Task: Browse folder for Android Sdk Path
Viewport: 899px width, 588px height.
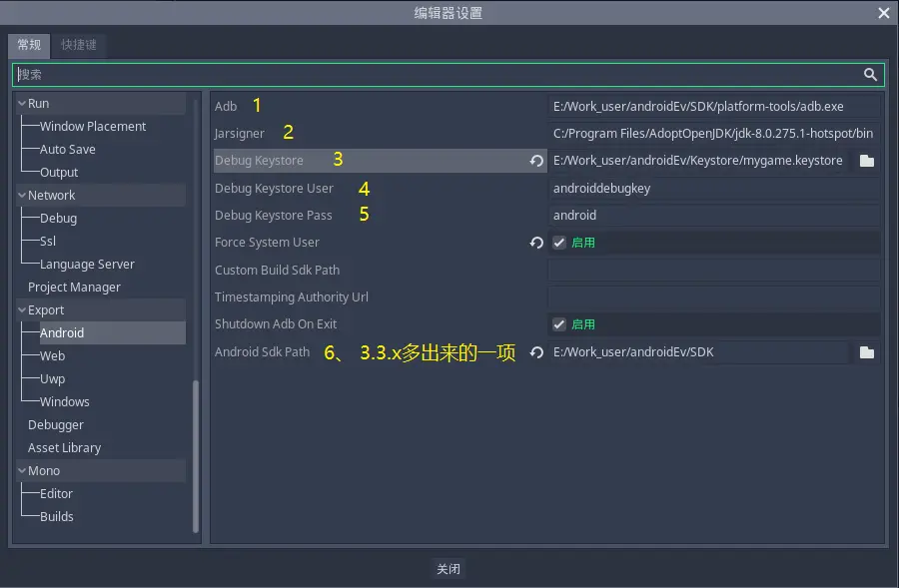Action: 867,352
